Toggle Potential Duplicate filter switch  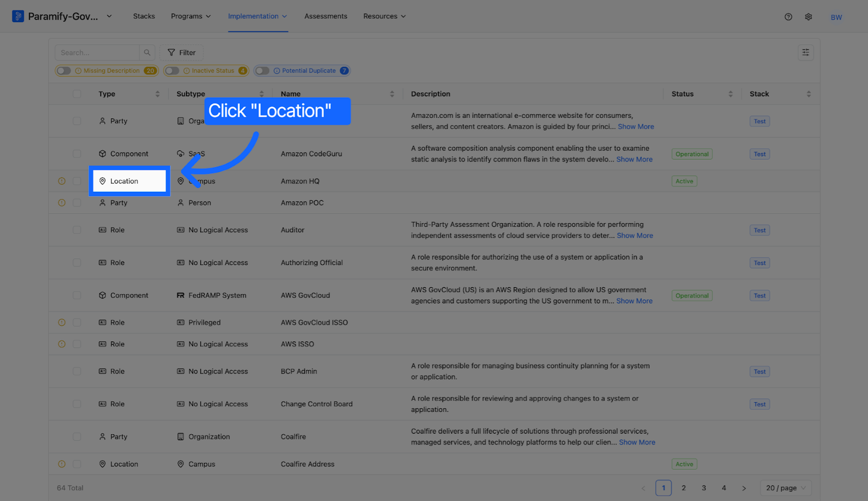pos(263,71)
